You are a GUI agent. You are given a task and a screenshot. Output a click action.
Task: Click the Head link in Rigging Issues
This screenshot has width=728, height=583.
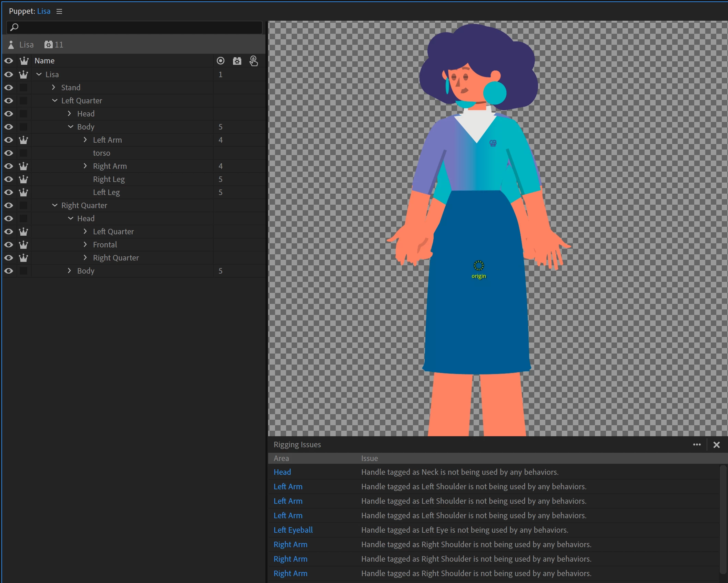[x=282, y=472]
